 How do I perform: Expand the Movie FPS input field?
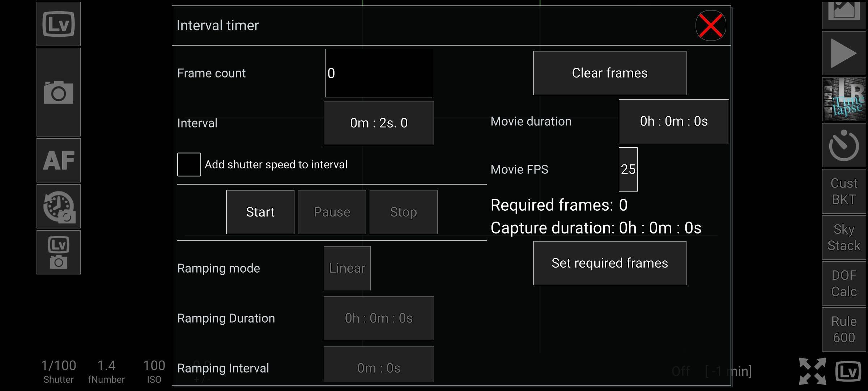[x=628, y=169]
